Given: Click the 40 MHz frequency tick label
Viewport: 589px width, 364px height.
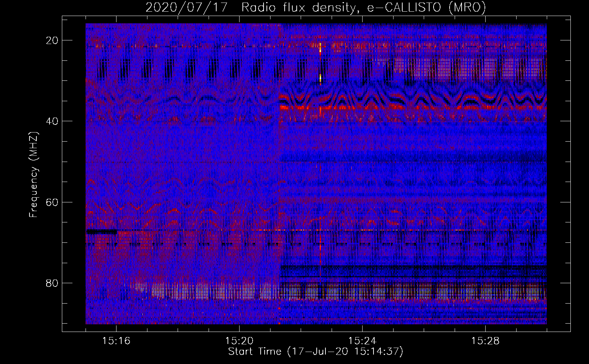Looking at the screenshot, I should 52,121.
